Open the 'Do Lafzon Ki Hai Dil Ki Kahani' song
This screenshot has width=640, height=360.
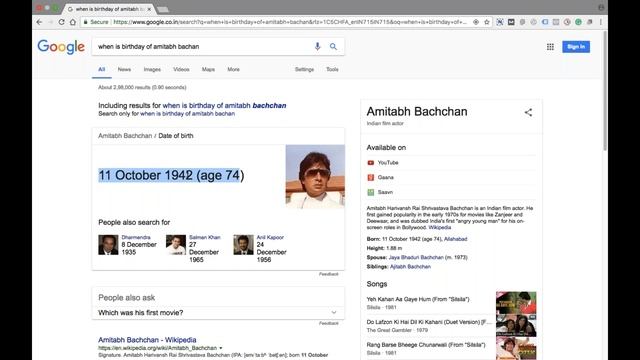(429, 322)
